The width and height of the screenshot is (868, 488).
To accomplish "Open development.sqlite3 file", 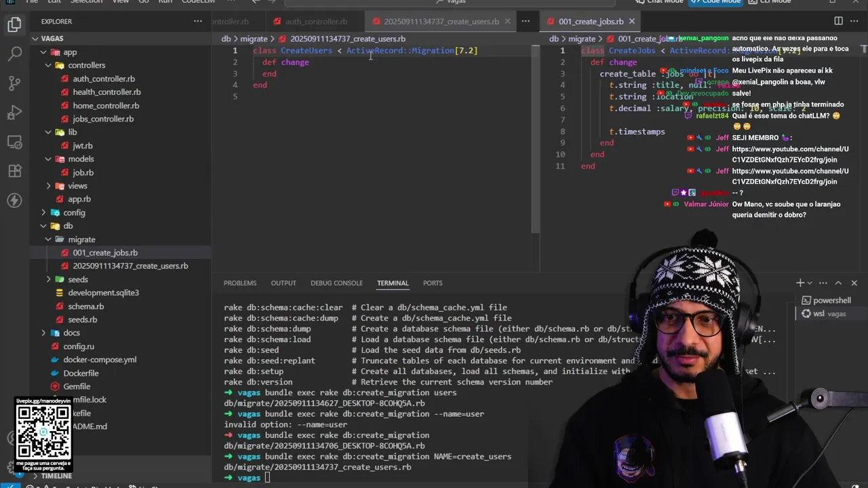I will 103,293.
